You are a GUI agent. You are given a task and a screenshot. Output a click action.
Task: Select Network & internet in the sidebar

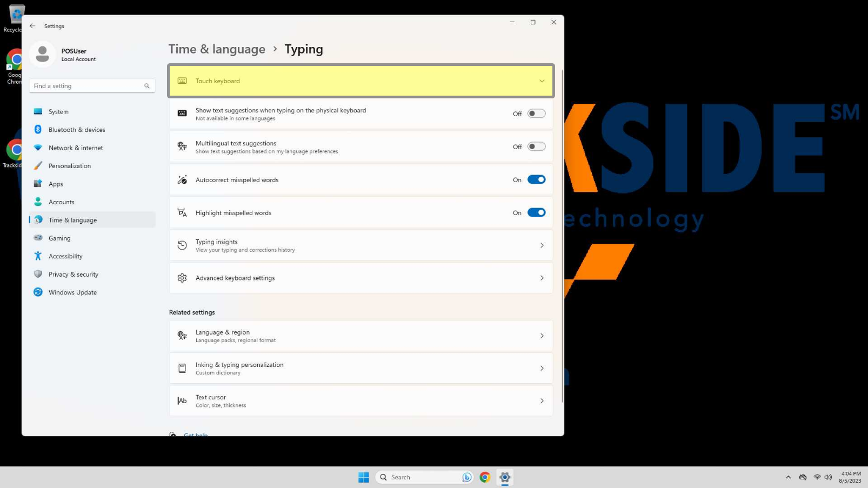point(92,148)
